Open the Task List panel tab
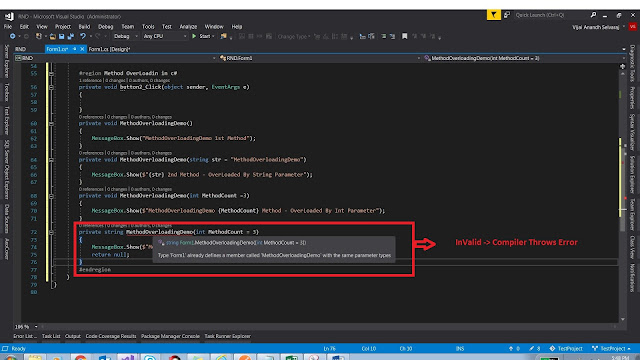Viewport: 640px width, 360px height. [x=51, y=336]
